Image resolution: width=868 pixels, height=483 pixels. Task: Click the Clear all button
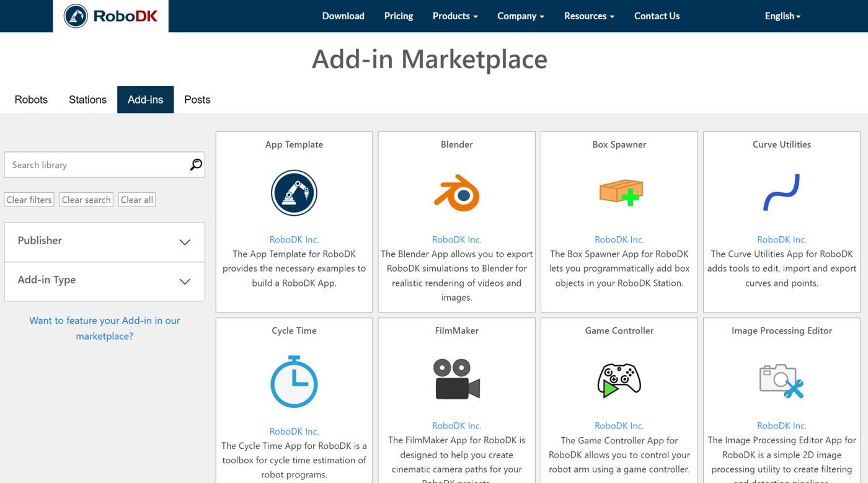pyautogui.click(x=136, y=200)
